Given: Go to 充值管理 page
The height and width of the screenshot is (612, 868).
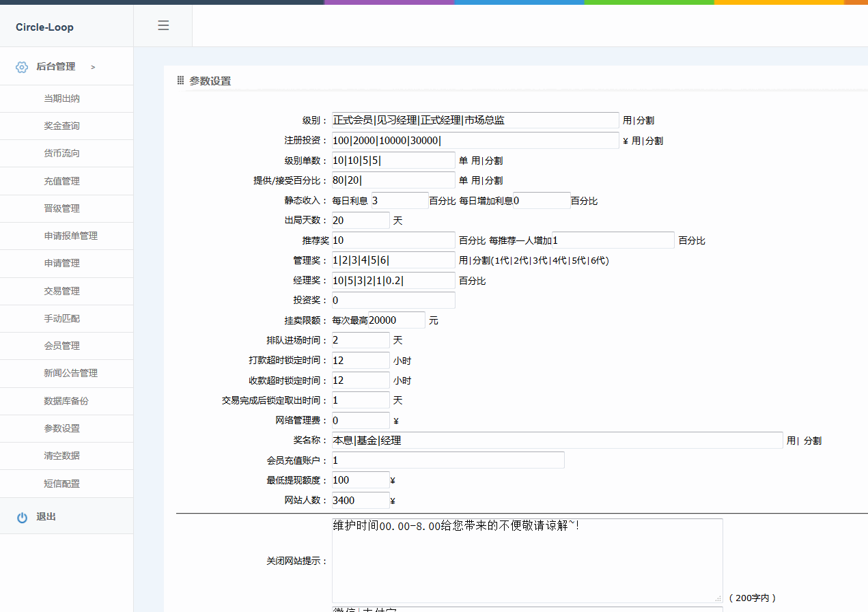Looking at the screenshot, I should (62, 181).
